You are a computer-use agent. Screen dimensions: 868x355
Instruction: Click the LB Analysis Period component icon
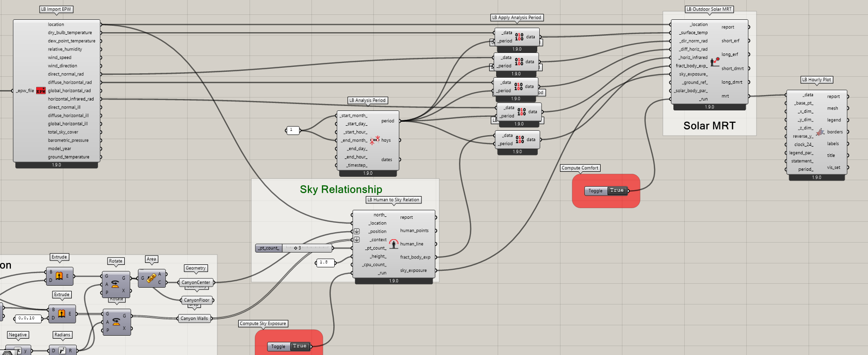(374, 140)
